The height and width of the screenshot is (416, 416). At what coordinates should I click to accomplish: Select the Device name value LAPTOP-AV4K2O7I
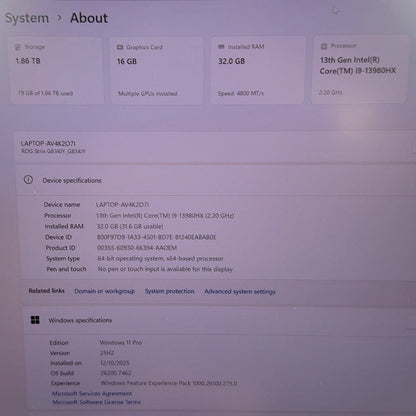(122, 204)
